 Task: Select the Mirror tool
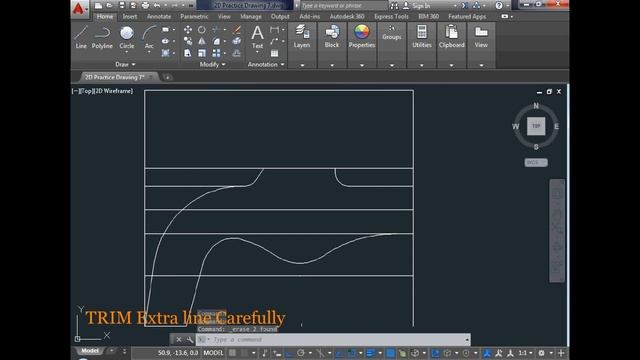point(202,41)
